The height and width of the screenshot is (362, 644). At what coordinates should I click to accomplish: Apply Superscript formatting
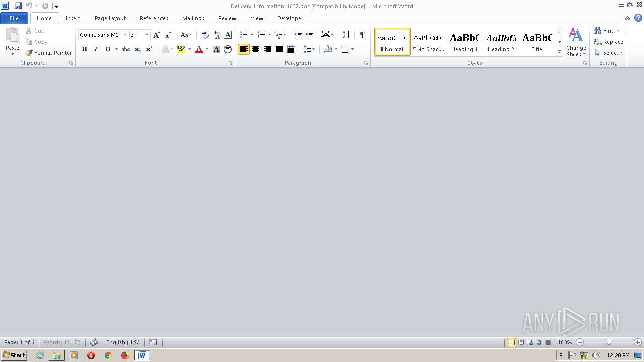coord(149,49)
